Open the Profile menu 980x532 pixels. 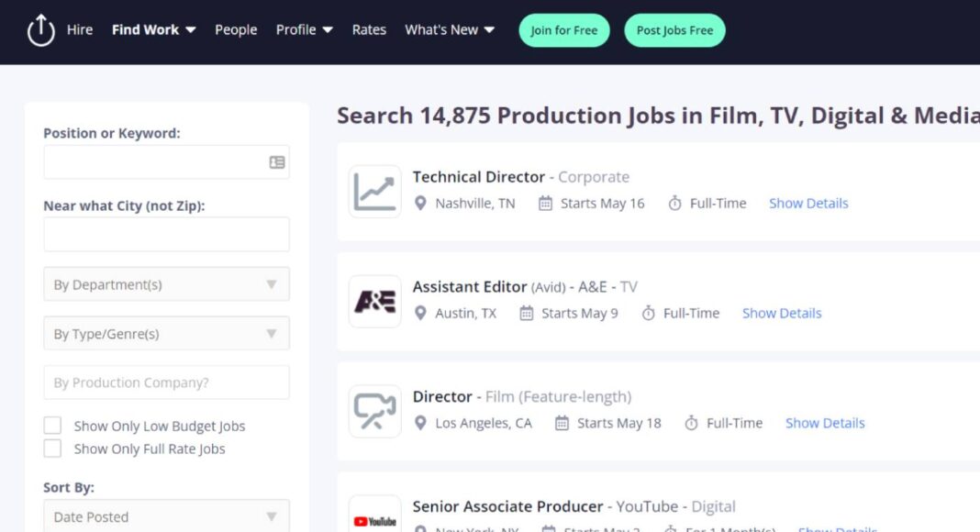coord(304,28)
